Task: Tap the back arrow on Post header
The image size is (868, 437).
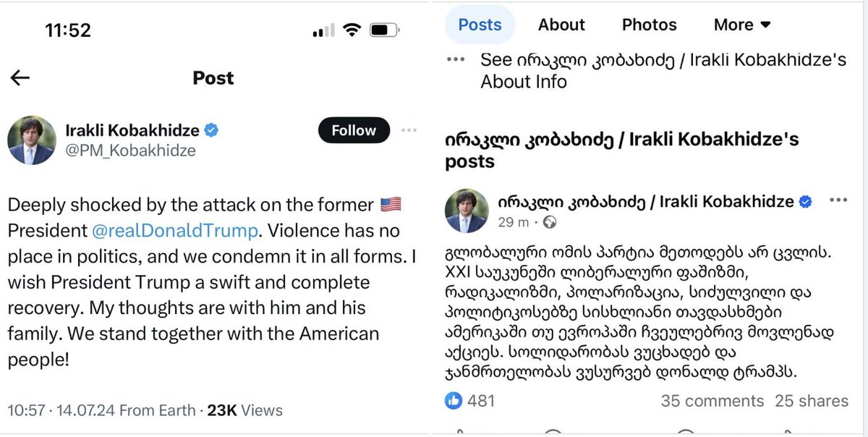Action: pyautogui.click(x=20, y=78)
